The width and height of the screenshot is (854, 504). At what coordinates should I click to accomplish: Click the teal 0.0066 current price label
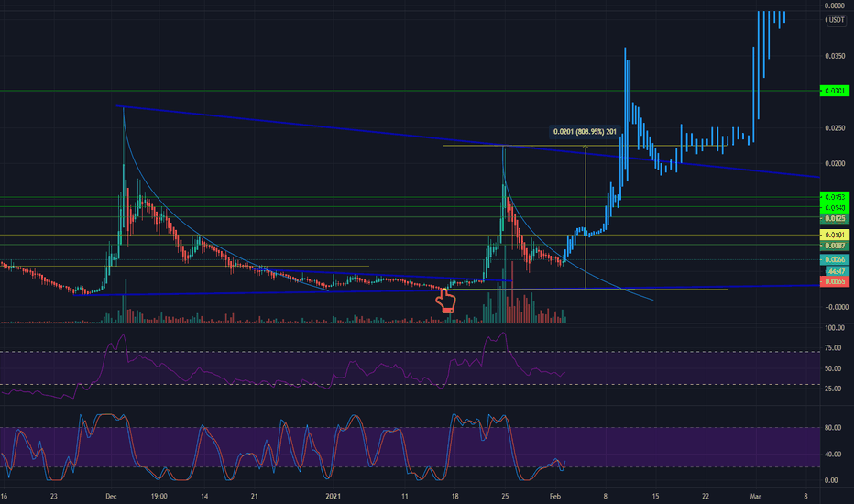point(835,260)
